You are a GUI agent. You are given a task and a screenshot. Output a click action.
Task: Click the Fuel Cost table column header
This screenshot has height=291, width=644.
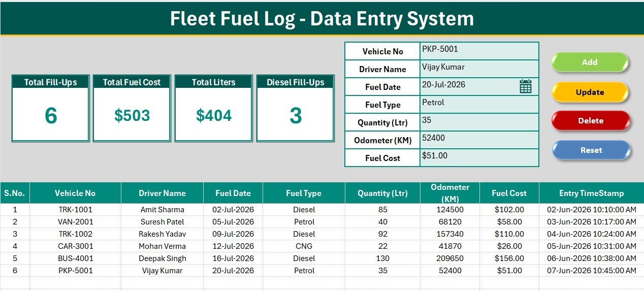point(509,193)
